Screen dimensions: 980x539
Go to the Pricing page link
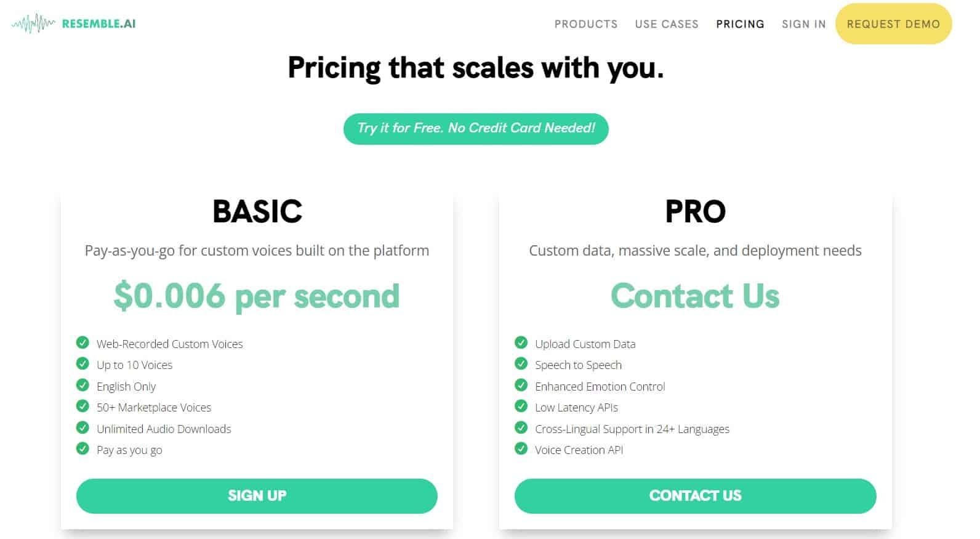coord(740,24)
